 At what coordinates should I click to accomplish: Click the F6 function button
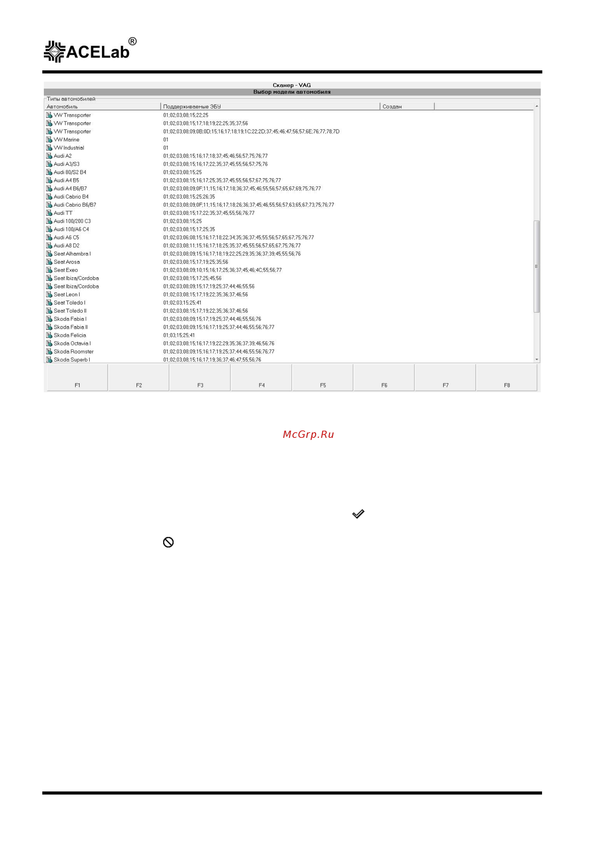384,377
